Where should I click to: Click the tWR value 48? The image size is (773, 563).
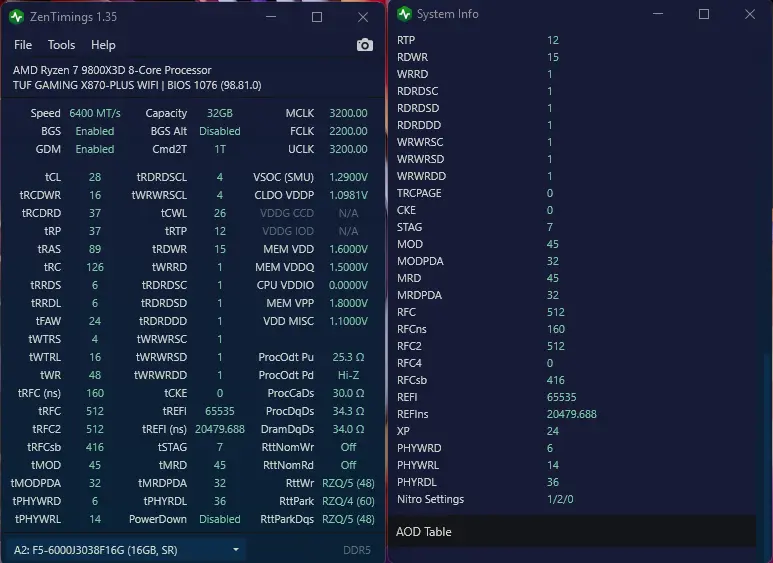point(95,375)
